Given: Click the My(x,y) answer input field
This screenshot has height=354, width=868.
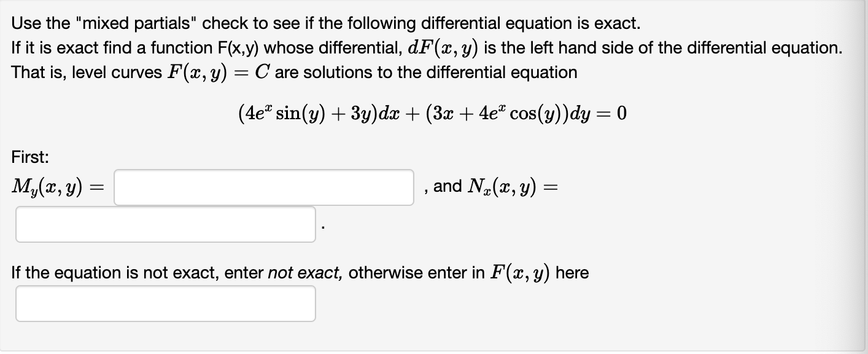Looking at the screenshot, I should pyautogui.click(x=264, y=187).
